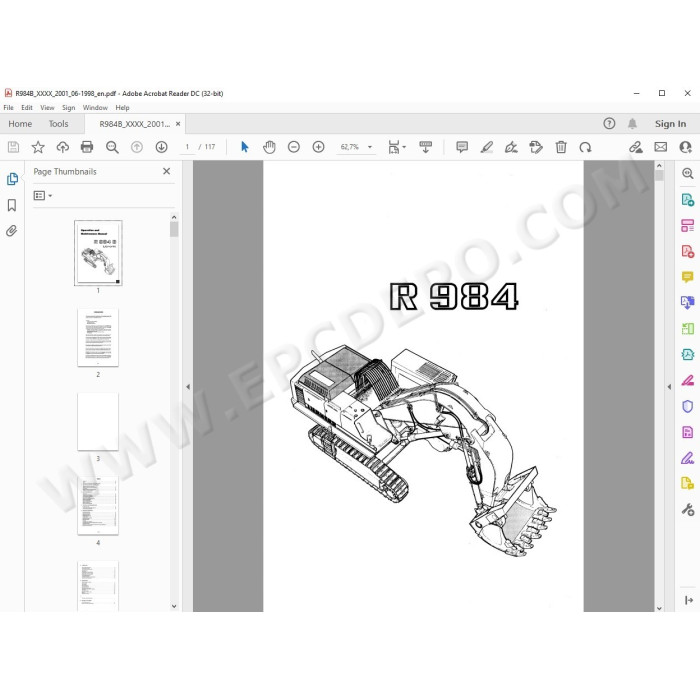This screenshot has height=700, width=700.
Task: Open notifications bell icon
Action: (x=632, y=124)
